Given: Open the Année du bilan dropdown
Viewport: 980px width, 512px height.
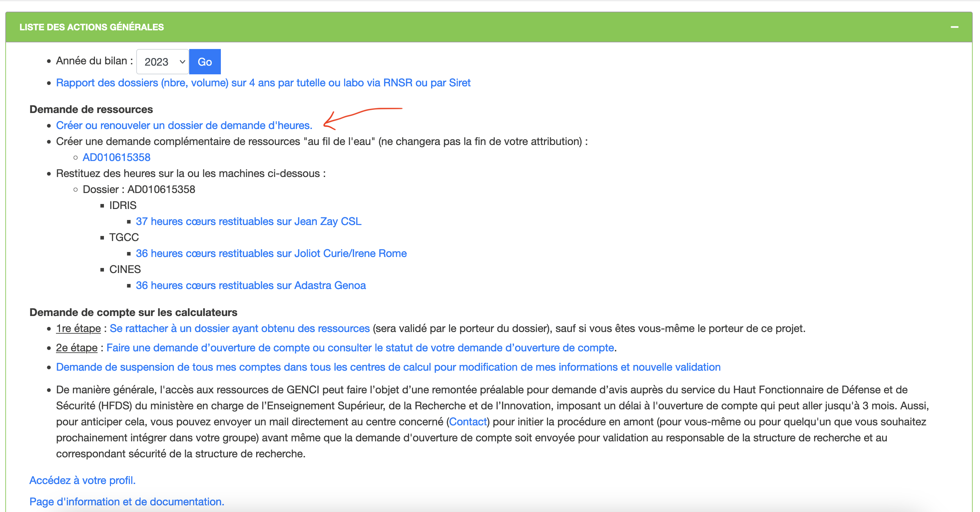Looking at the screenshot, I should pyautogui.click(x=163, y=62).
